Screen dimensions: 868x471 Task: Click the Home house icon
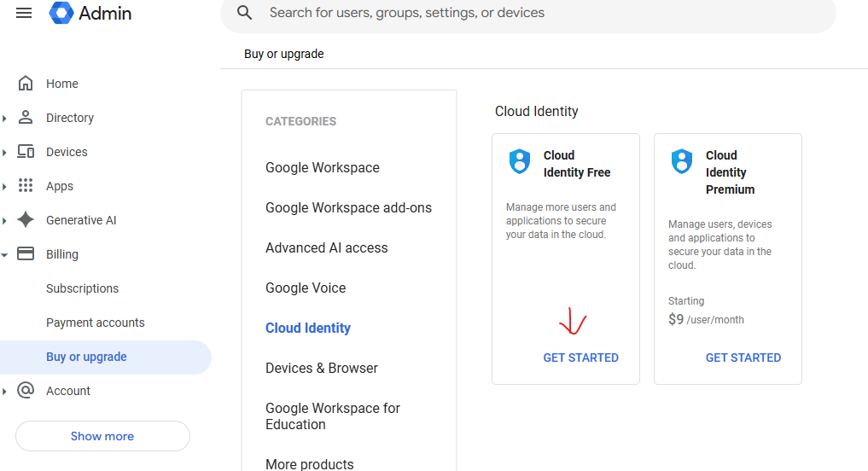coord(26,84)
